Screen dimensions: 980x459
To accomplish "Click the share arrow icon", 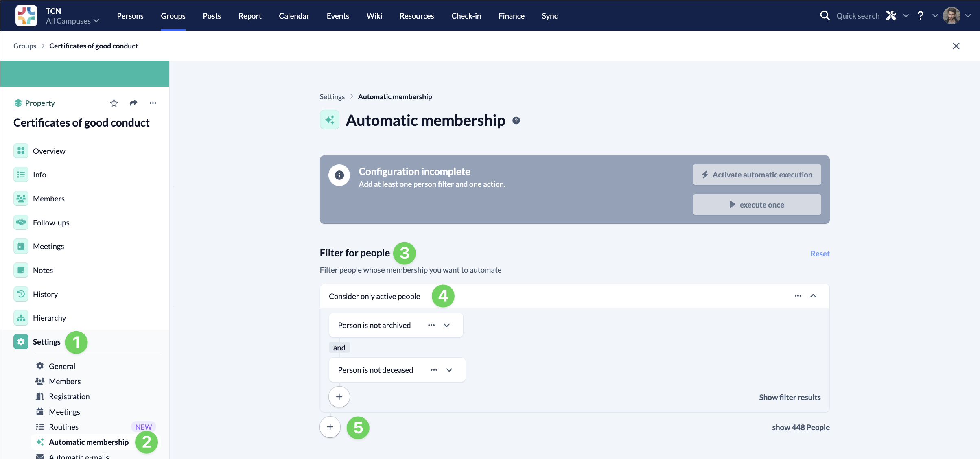I will (133, 103).
